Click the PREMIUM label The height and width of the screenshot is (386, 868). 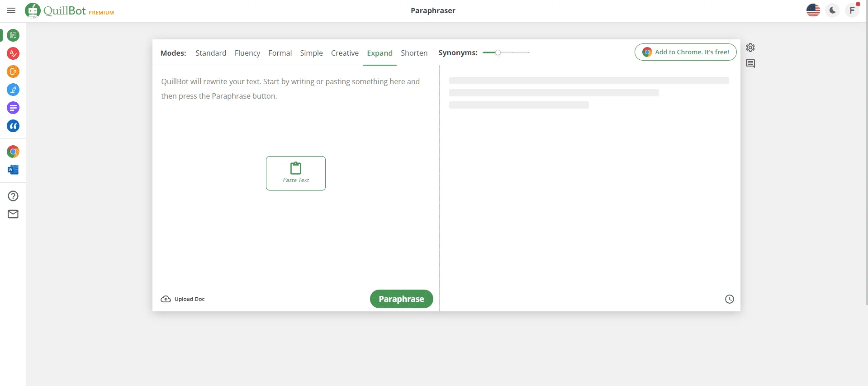[x=101, y=13]
